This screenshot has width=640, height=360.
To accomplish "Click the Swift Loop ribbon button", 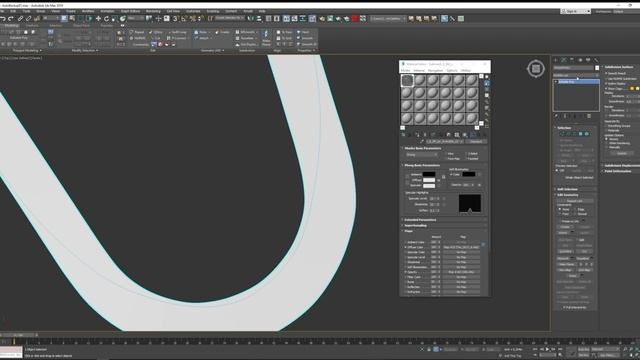I will tap(177, 32).
